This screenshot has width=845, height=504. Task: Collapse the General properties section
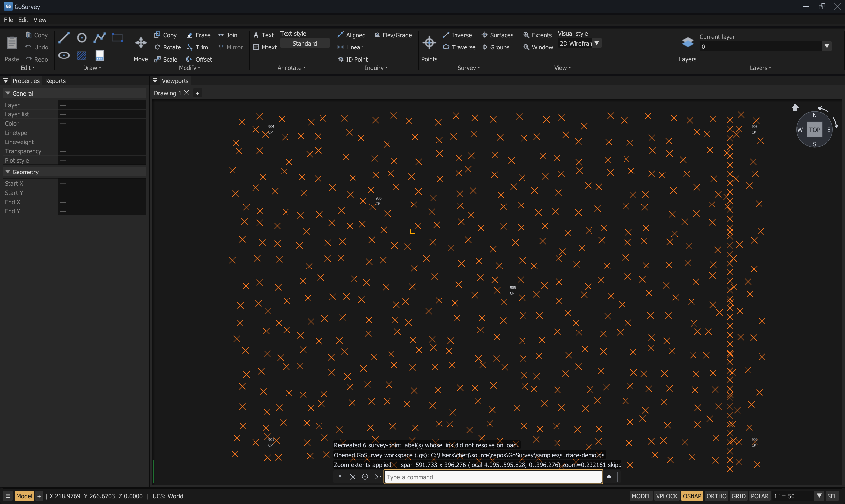[8, 93]
